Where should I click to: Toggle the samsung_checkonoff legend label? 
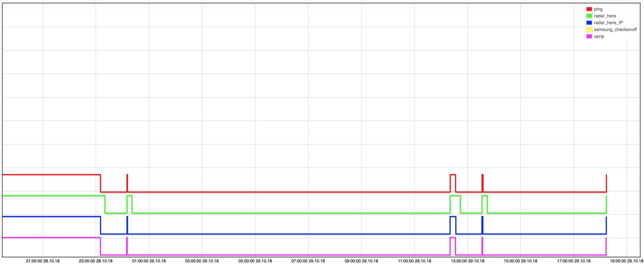point(615,29)
